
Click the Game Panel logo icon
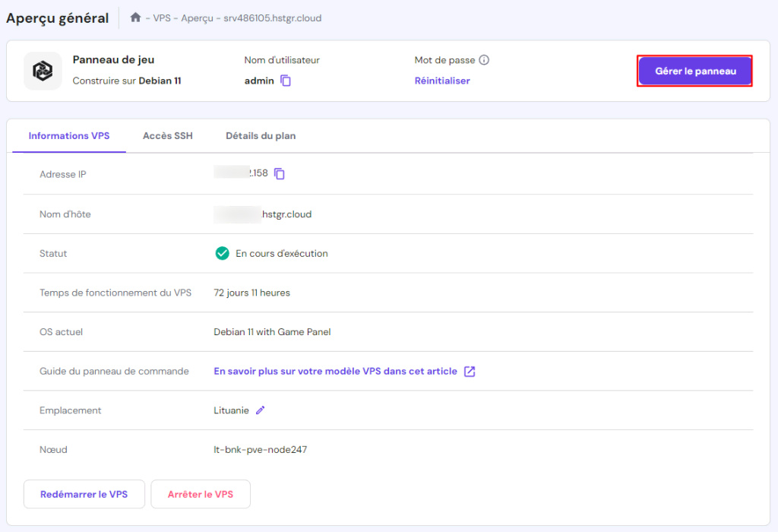click(x=43, y=71)
